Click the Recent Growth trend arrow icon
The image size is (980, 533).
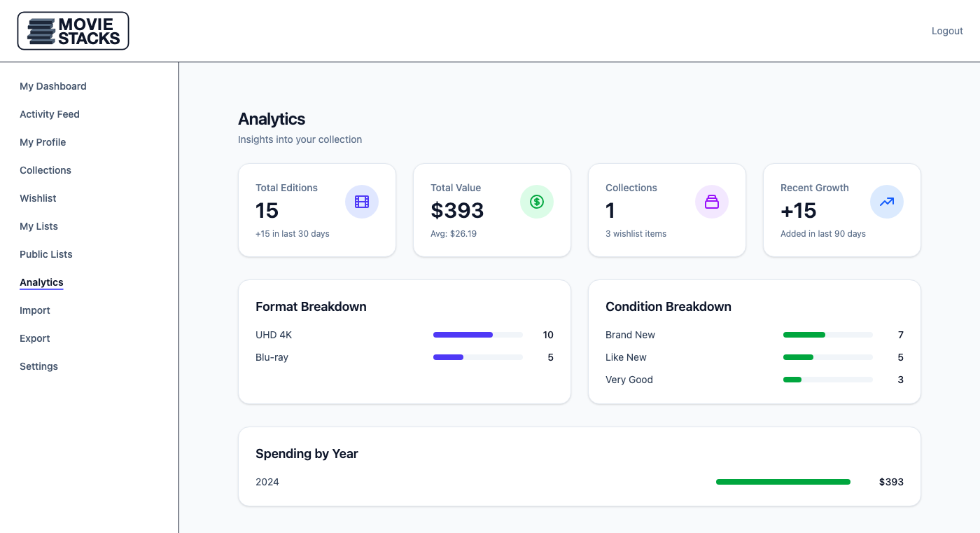887,202
